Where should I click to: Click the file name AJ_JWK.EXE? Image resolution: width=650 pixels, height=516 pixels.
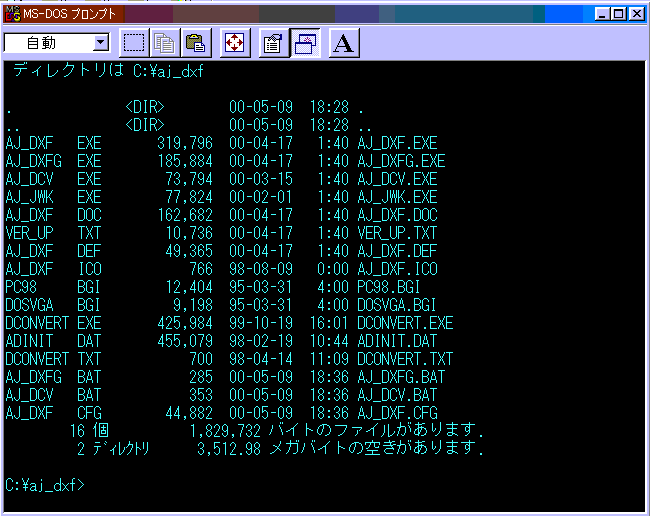tap(397, 197)
